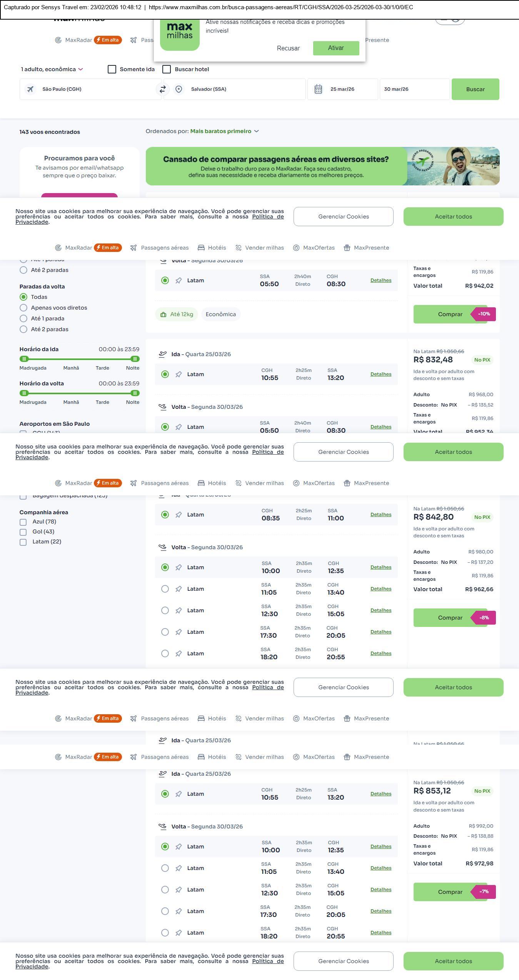Enable the Buscar hotel checkbox
This screenshot has width=519, height=980.
[167, 69]
